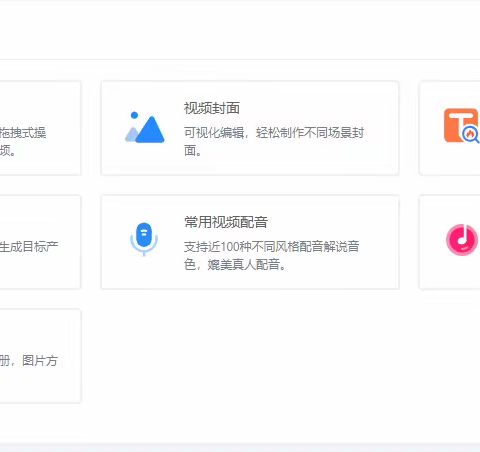This screenshot has width=480, height=452.
Task: Click the video cover mountain image icon
Action: pos(144,127)
